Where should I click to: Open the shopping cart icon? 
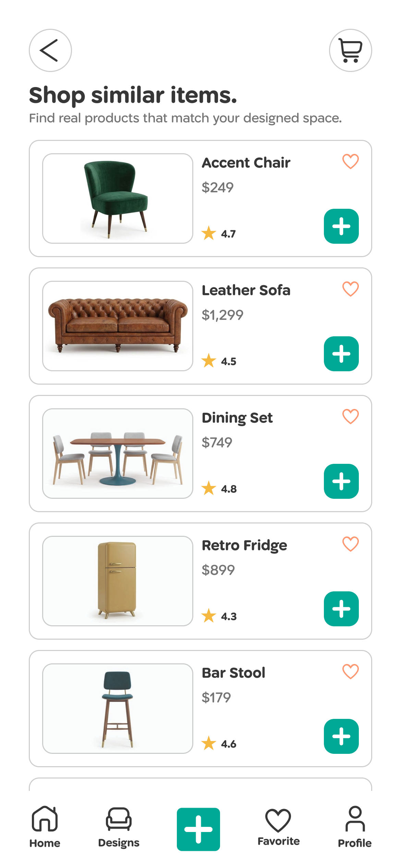(x=350, y=50)
